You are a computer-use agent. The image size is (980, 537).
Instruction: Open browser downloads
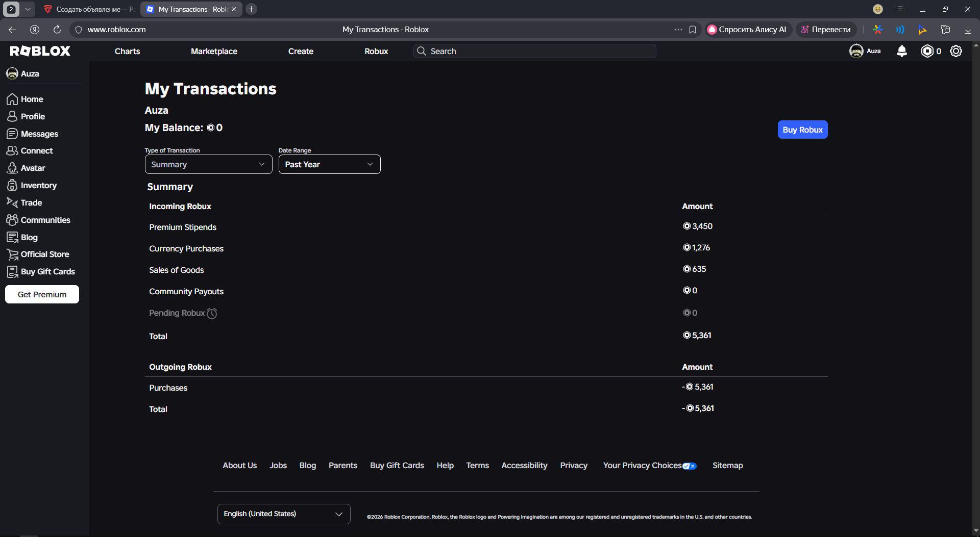[968, 30]
